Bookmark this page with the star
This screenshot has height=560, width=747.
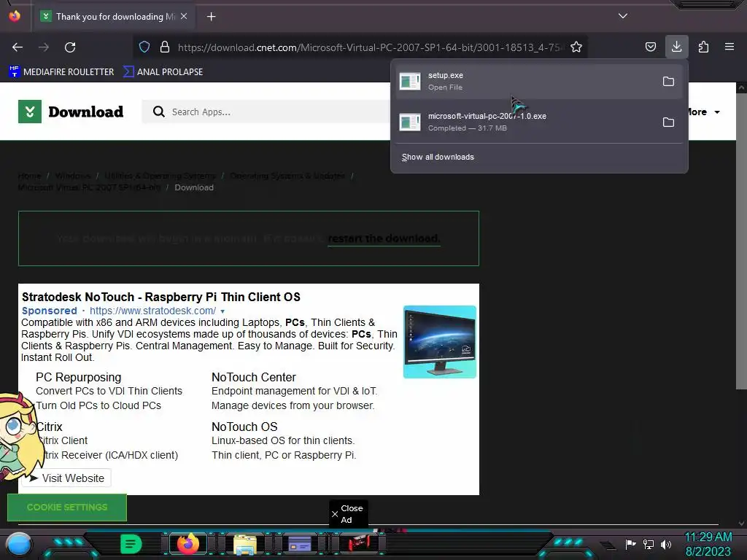576,47
